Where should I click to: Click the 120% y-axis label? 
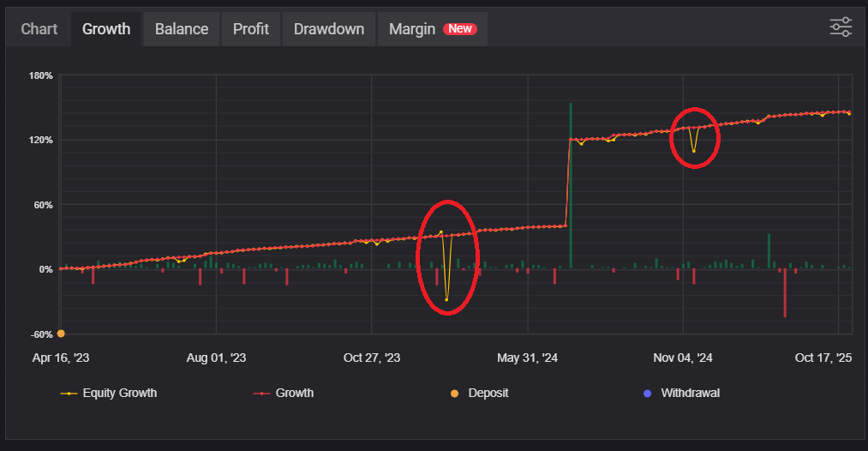point(41,140)
